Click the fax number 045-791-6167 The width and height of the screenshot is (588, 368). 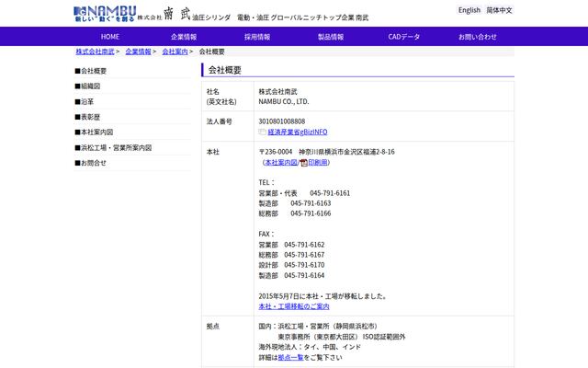point(304,255)
